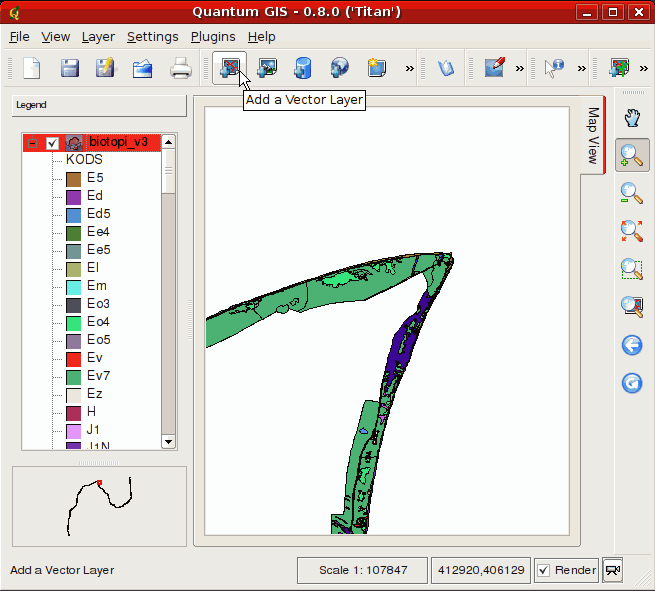
Task: Click the E5 brown color swatch
Action: (74, 180)
